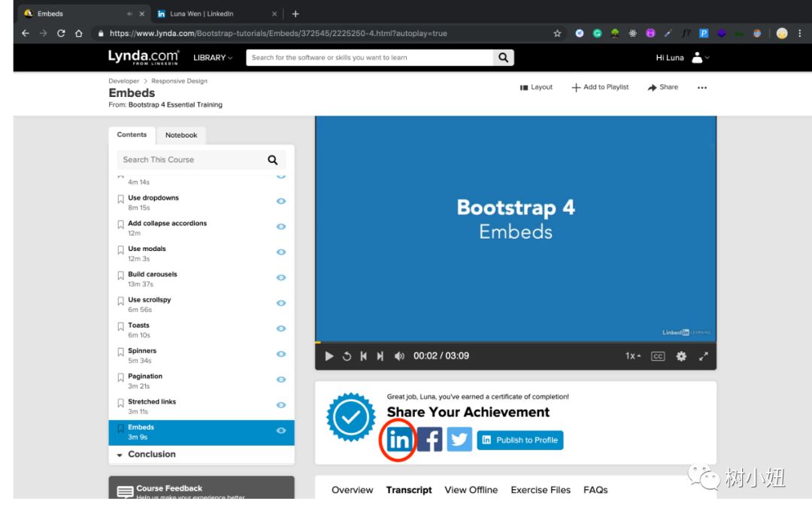The image size is (812, 514).
Task: Click the Share button
Action: click(x=663, y=87)
